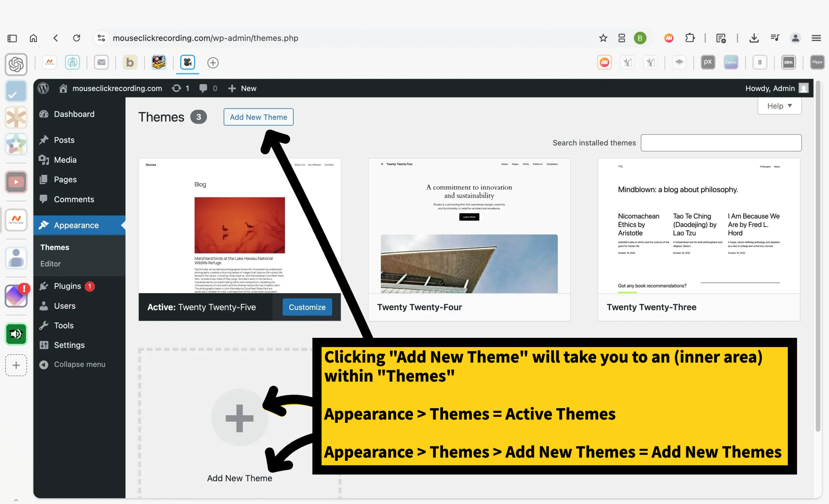The width and height of the screenshot is (829, 504).
Task: Click the Add New Theme button
Action: 258,117
